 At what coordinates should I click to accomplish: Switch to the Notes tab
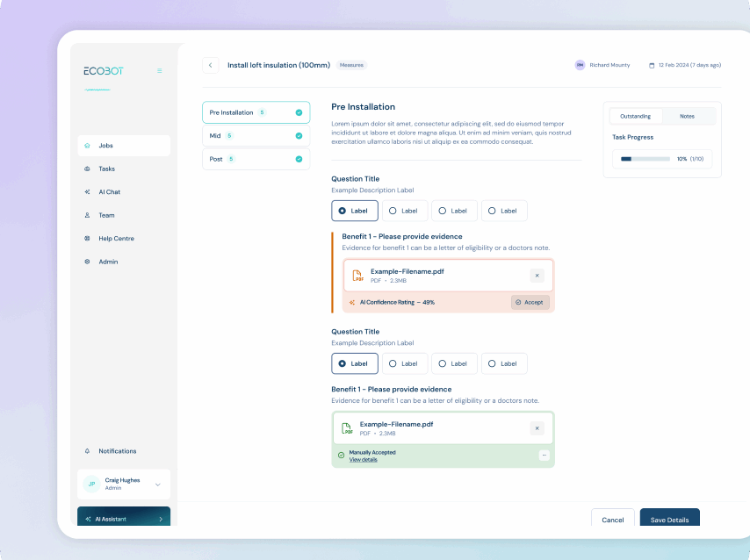pyautogui.click(x=687, y=116)
